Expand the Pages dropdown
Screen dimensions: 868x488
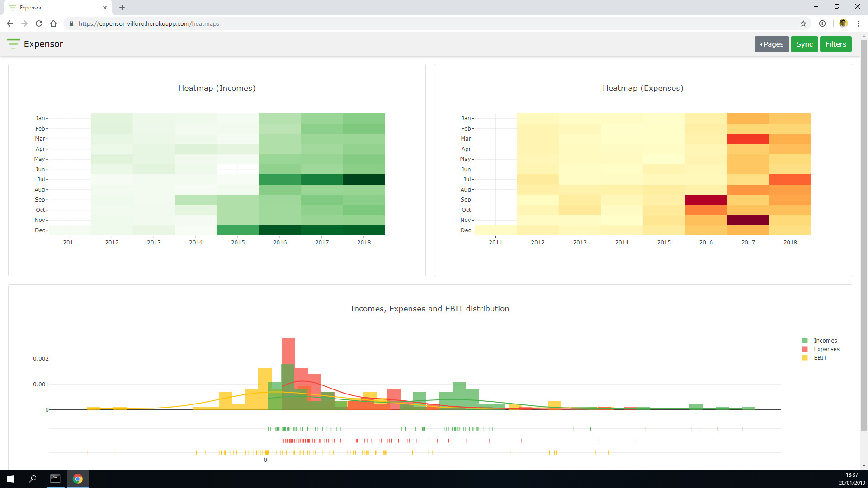[x=771, y=44]
